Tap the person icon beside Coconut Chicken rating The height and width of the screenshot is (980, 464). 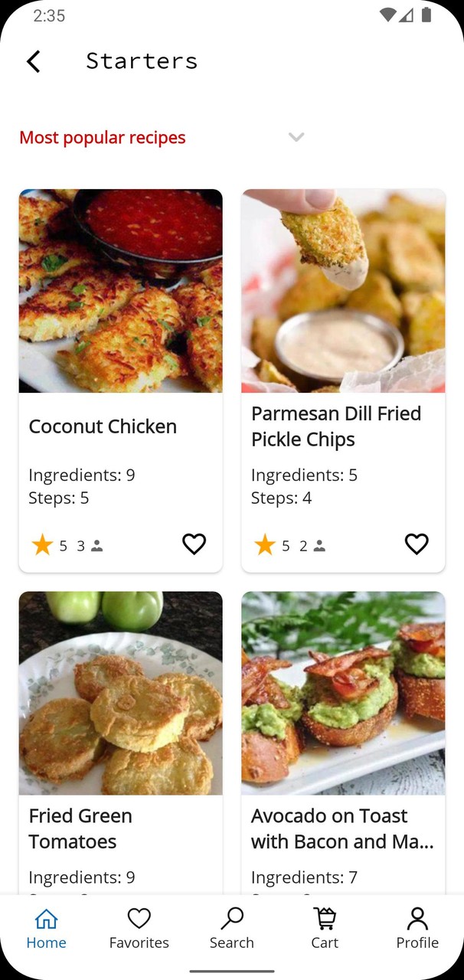(x=97, y=545)
